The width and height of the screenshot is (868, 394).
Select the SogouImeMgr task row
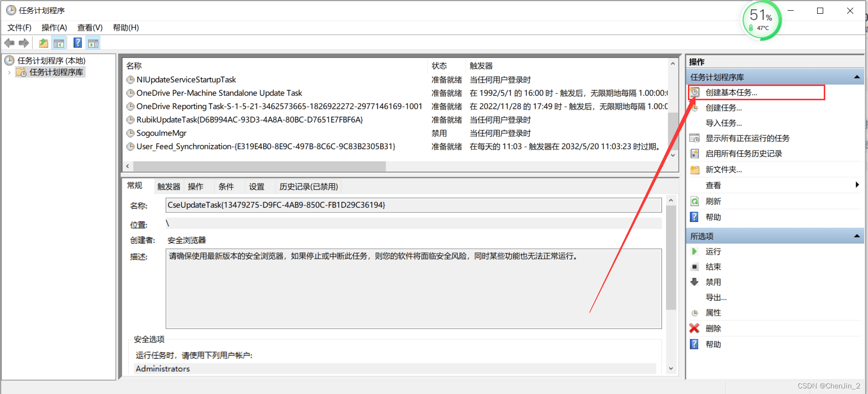[395, 133]
